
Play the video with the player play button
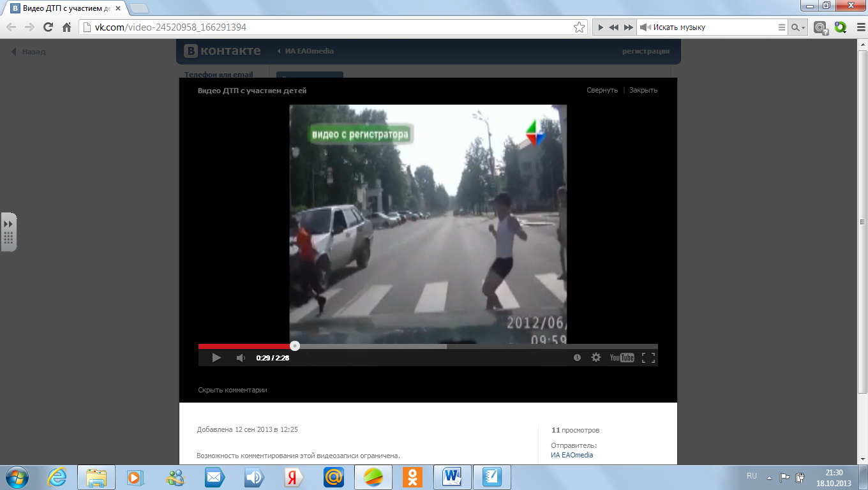pyautogui.click(x=216, y=358)
